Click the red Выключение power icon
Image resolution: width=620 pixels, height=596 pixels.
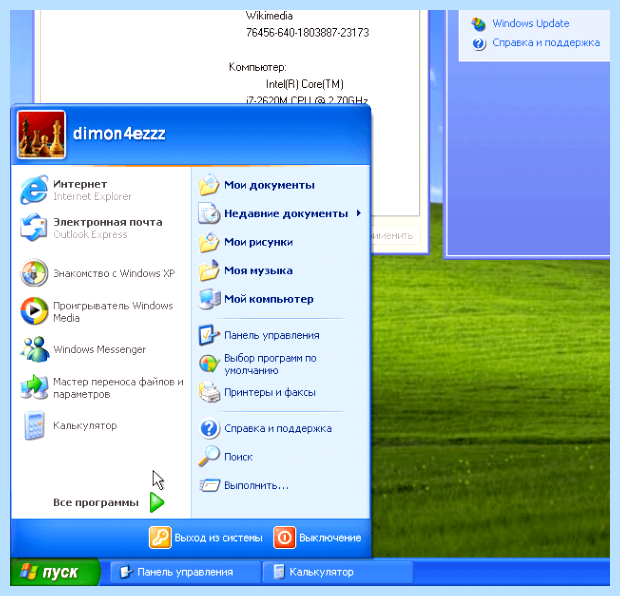(x=284, y=537)
